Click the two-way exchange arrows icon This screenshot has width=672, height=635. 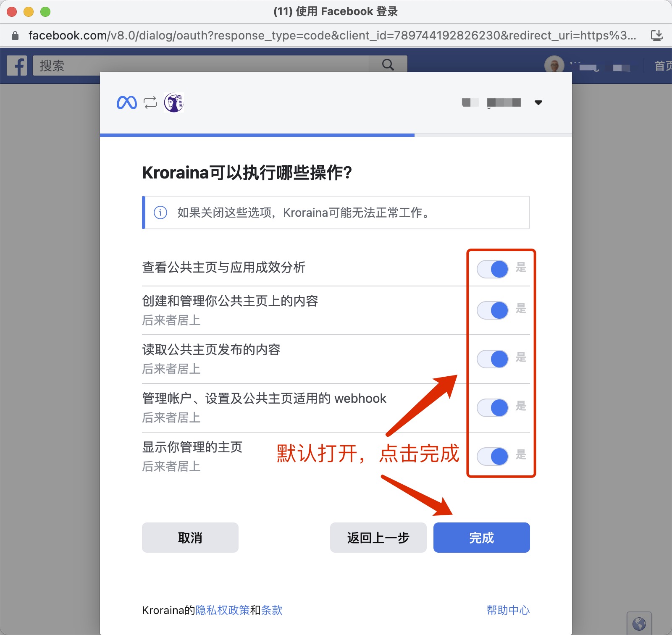click(150, 102)
